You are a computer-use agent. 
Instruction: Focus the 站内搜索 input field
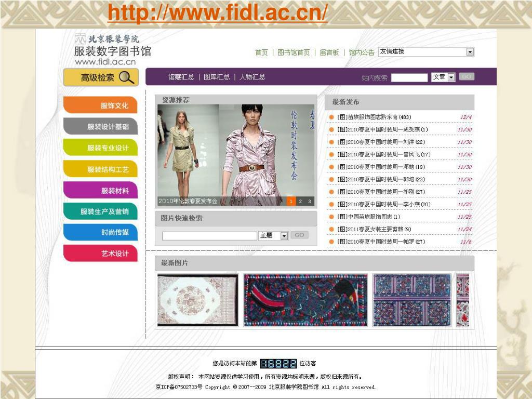[x=409, y=78]
